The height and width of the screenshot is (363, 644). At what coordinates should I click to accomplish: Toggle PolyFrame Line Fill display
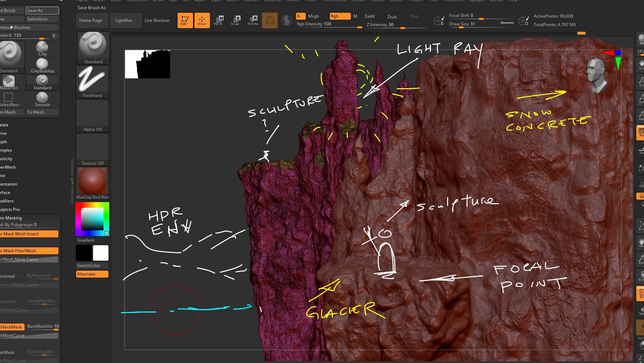(x=640, y=293)
